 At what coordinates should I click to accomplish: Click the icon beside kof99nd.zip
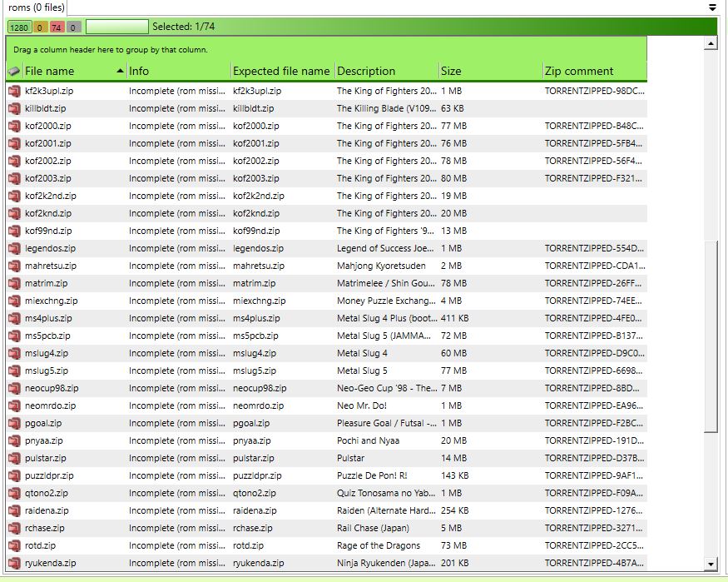coord(14,231)
